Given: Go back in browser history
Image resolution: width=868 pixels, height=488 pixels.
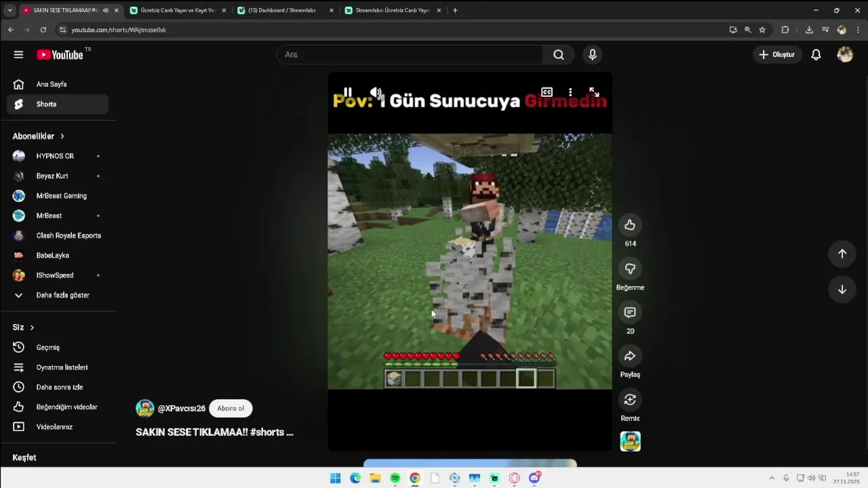Looking at the screenshot, I should click(11, 30).
